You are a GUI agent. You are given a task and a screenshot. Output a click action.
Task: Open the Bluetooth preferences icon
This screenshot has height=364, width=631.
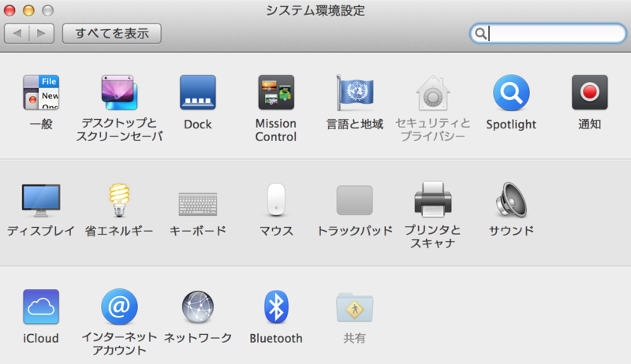click(276, 307)
